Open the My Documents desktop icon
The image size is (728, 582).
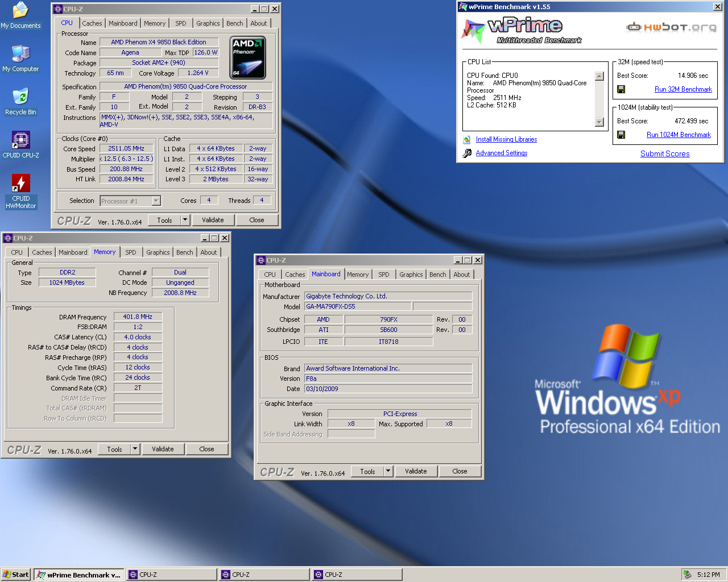tap(20, 15)
